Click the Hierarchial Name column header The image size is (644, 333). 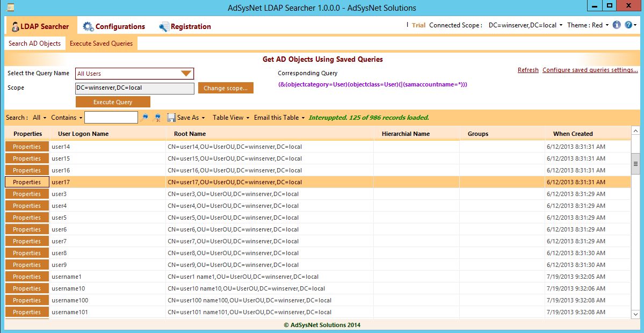coord(416,133)
